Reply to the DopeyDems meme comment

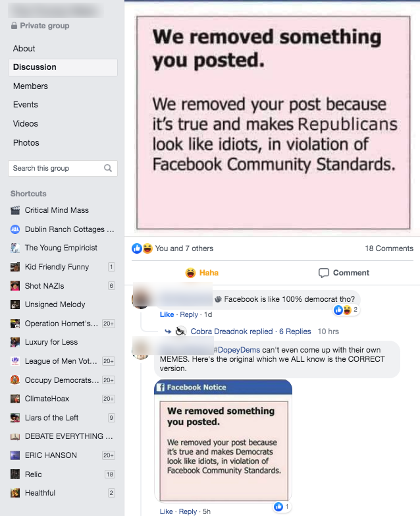click(x=188, y=511)
